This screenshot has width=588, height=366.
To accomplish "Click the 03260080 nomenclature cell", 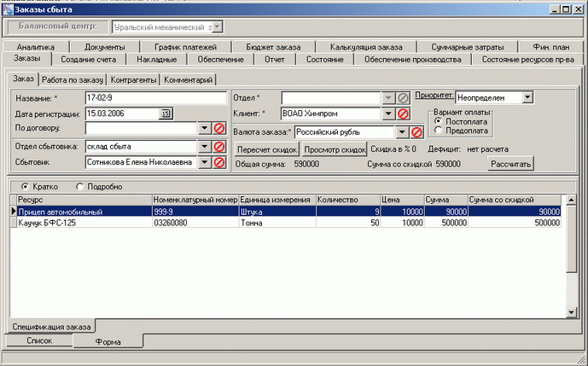I will click(195, 223).
